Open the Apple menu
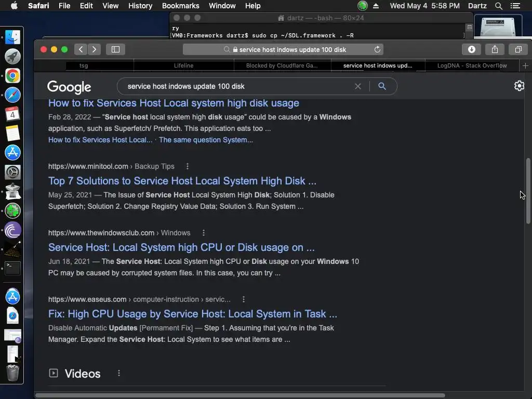Screen dimensions: 532x399 tap(14, 6)
